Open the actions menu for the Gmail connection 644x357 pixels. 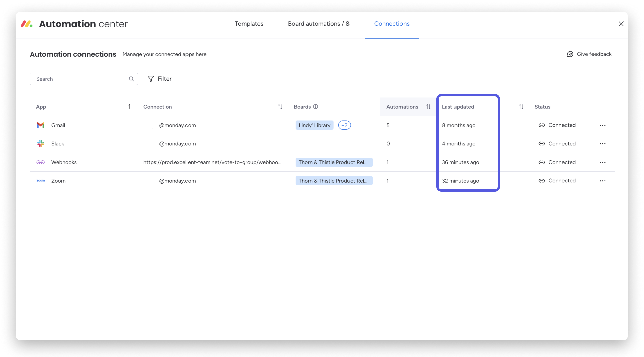[x=603, y=125]
